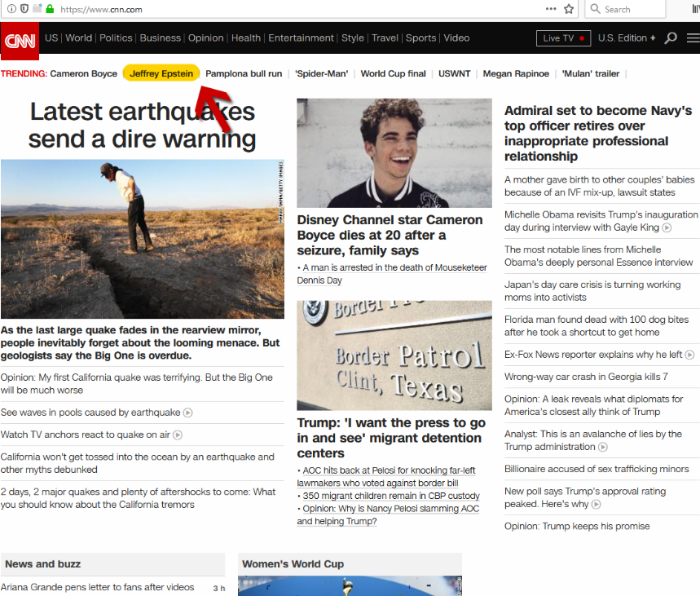Viewport: 700px width, 596px height.
Task: Open trending topic 'Mulan' trailer
Action: click(591, 73)
